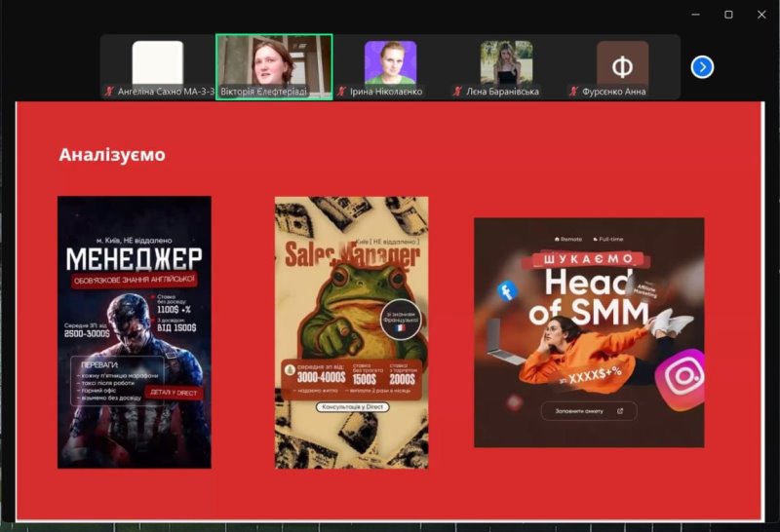780x532 pixels.
Task: Show next participants with blue arrow button
Action: 702,67
